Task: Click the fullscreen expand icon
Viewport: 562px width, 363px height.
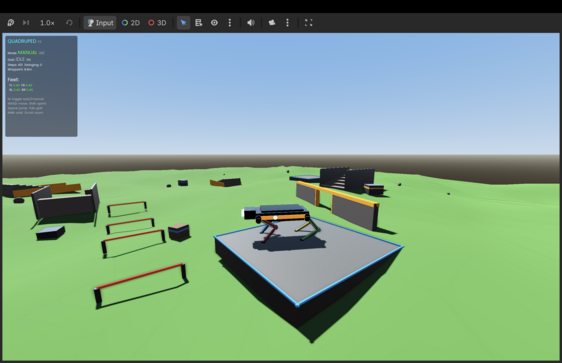Action: pos(309,23)
